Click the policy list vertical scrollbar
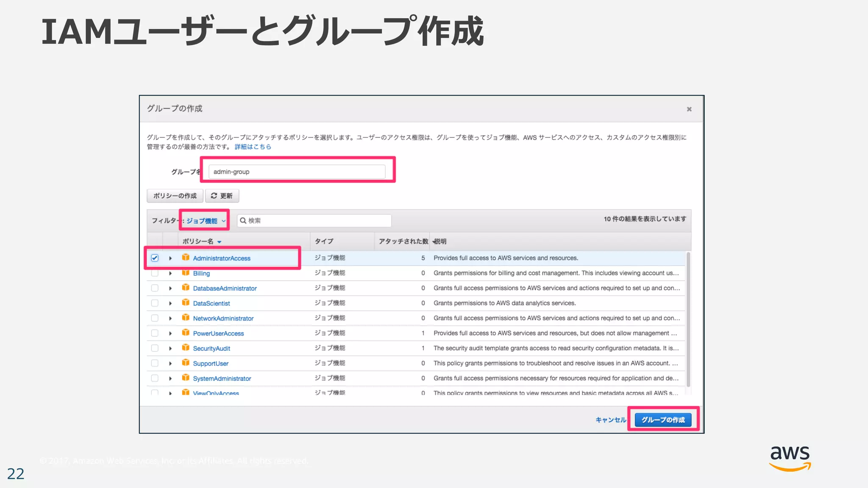The height and width of the screenshot is (488, 868). point(688,318)
